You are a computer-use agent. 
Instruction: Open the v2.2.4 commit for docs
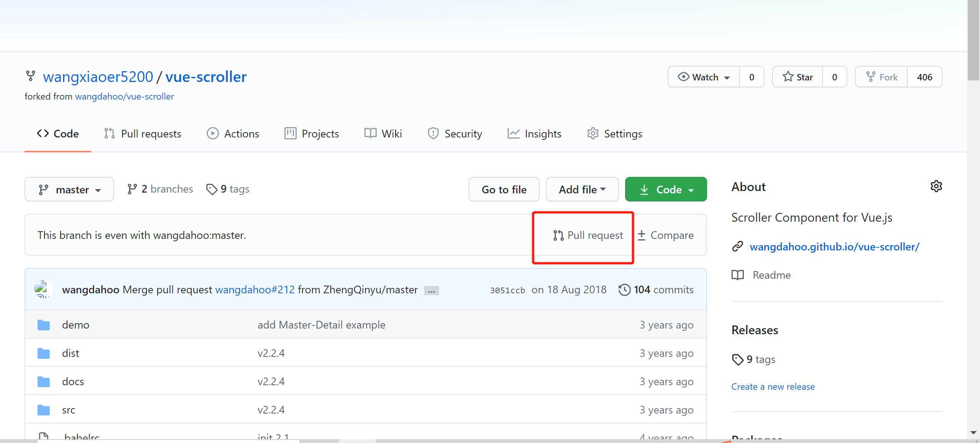(x=271, y=381)
